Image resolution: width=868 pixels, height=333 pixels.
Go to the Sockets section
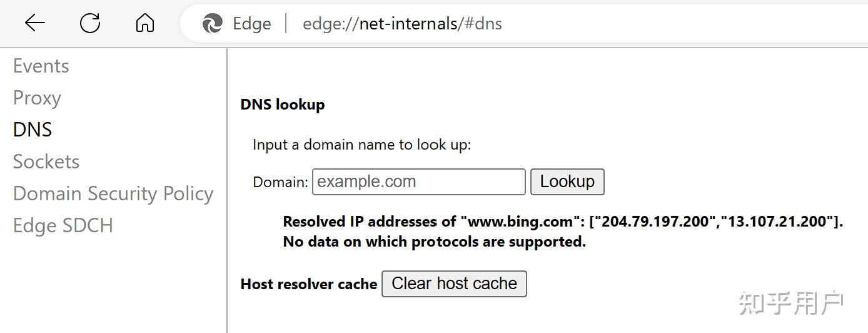click(46, 161)
